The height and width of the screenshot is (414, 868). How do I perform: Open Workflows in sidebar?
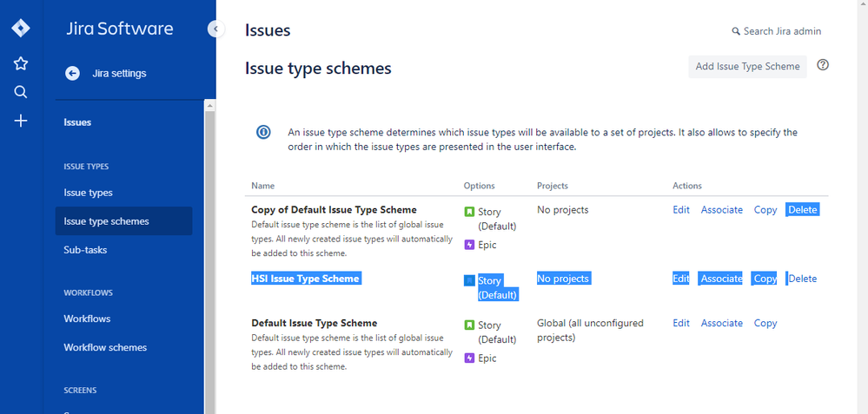pos(87,319)
